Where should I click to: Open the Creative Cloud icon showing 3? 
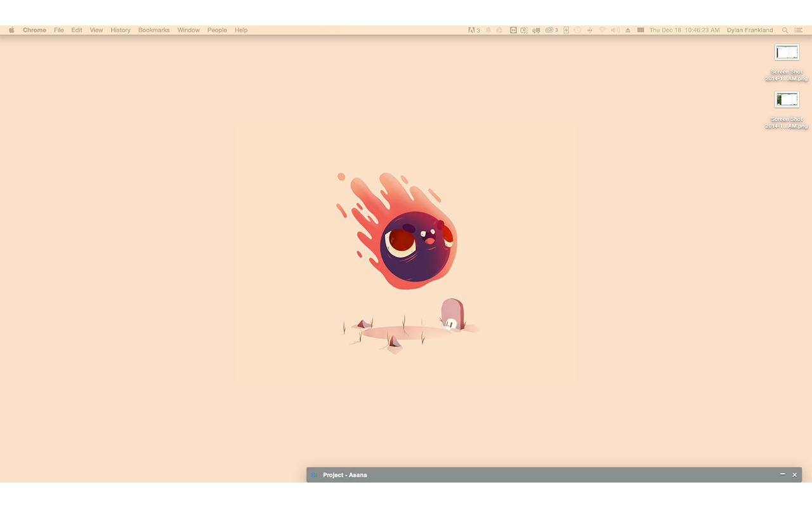click(551, 30)
